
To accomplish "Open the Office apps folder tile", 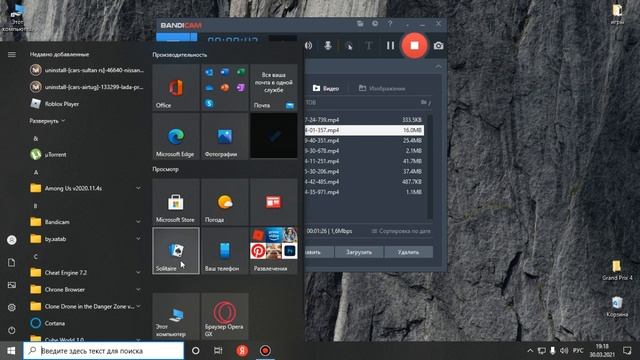I will [x=225, y=87].
